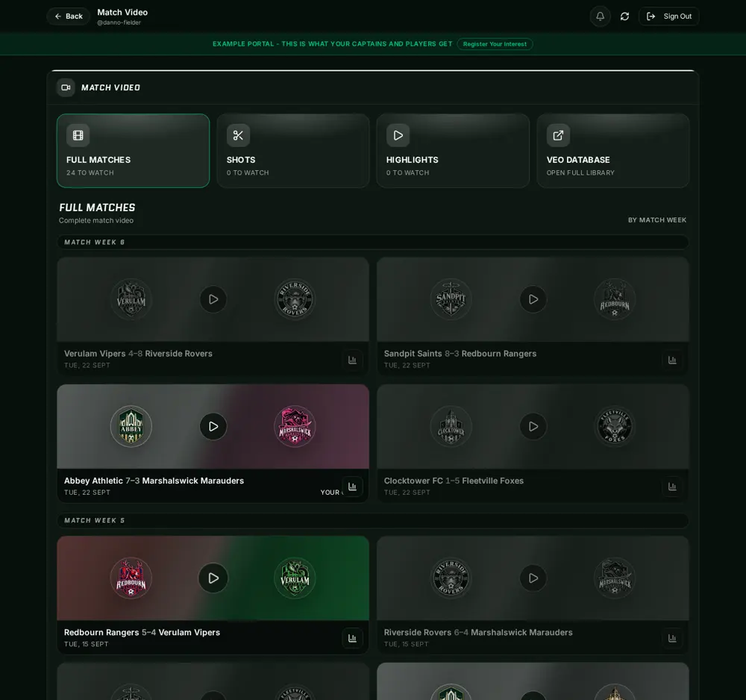Go back using the Back button

pyautogui.click(x=69, y=16)
